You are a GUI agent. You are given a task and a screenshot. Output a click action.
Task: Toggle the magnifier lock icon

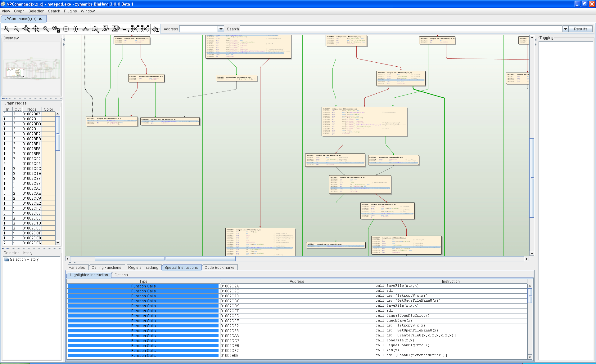56,29
